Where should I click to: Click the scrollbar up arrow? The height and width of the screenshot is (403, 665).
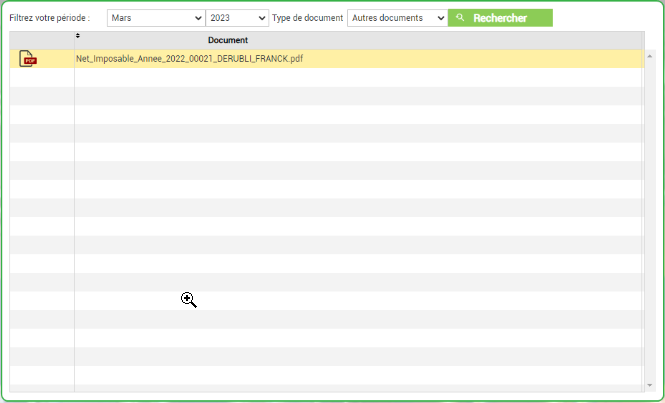(649, 56)
